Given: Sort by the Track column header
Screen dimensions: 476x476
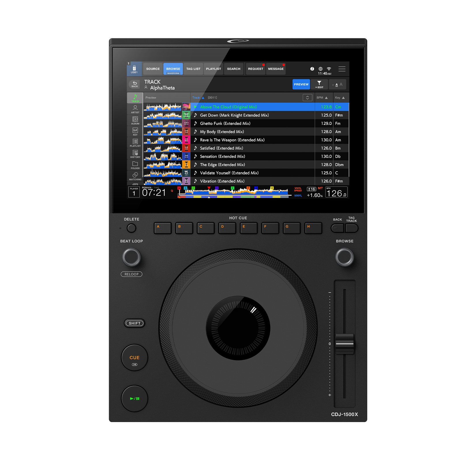Looking at the screenshot, I should [x=198, y=98].
